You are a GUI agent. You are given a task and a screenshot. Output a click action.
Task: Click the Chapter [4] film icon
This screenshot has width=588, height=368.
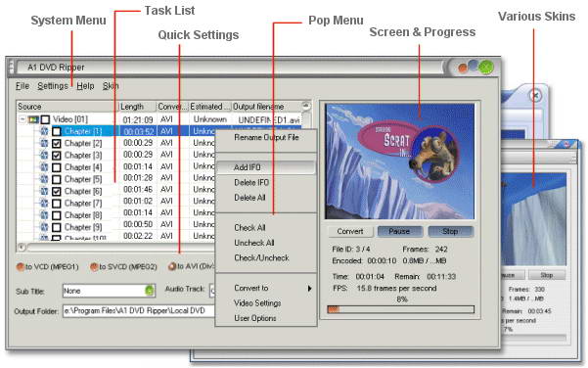point(44,167)
